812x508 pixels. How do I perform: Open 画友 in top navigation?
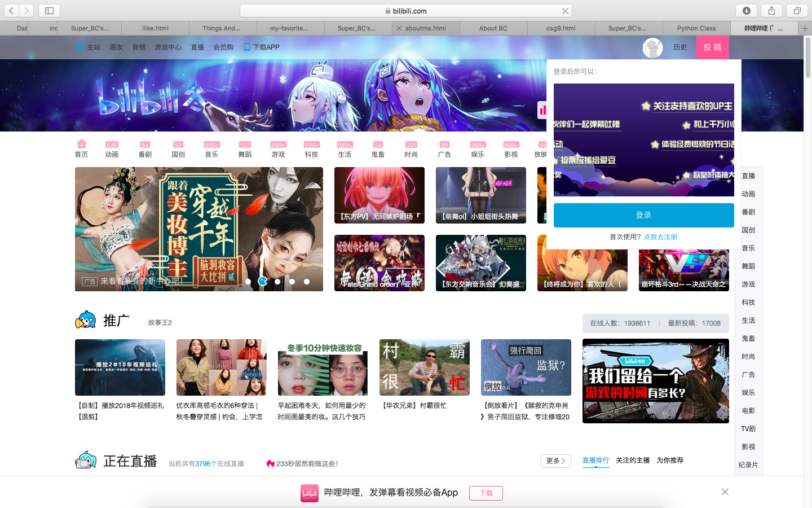116,47
